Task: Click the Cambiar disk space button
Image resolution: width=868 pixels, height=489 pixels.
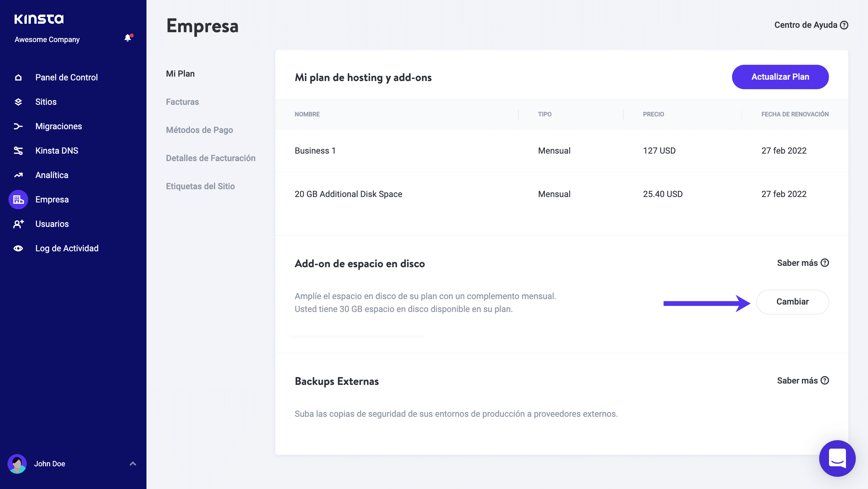Action: click(x=792, y=302)
